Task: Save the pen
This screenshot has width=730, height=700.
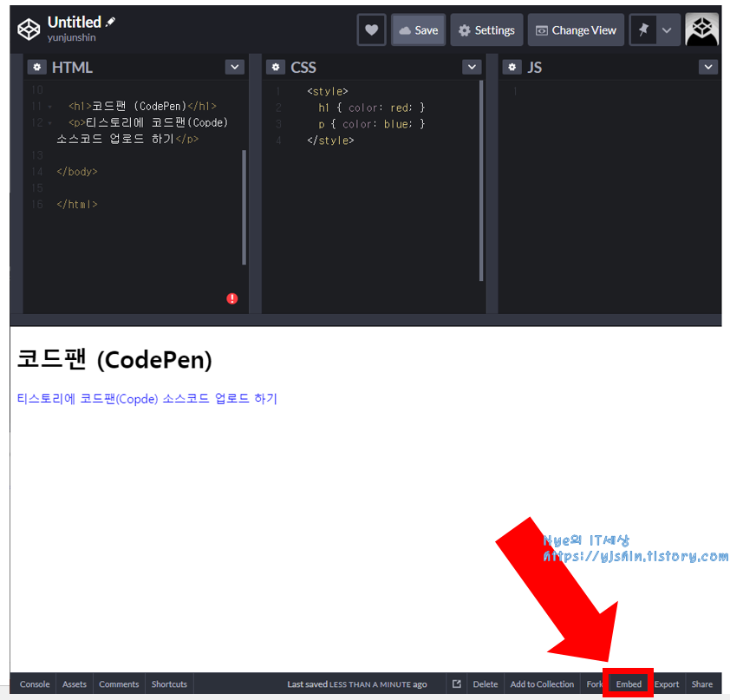Action: click(419, 29)
